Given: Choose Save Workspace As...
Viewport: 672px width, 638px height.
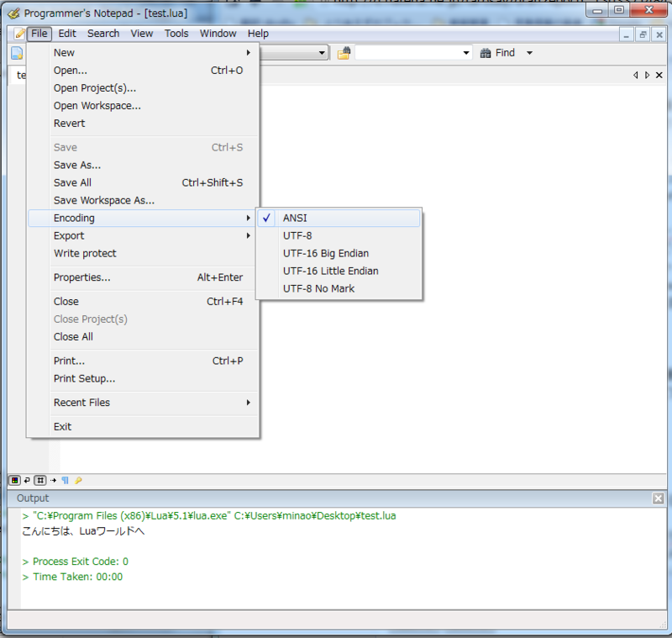Looking at the screenshot, I should 143,200.
